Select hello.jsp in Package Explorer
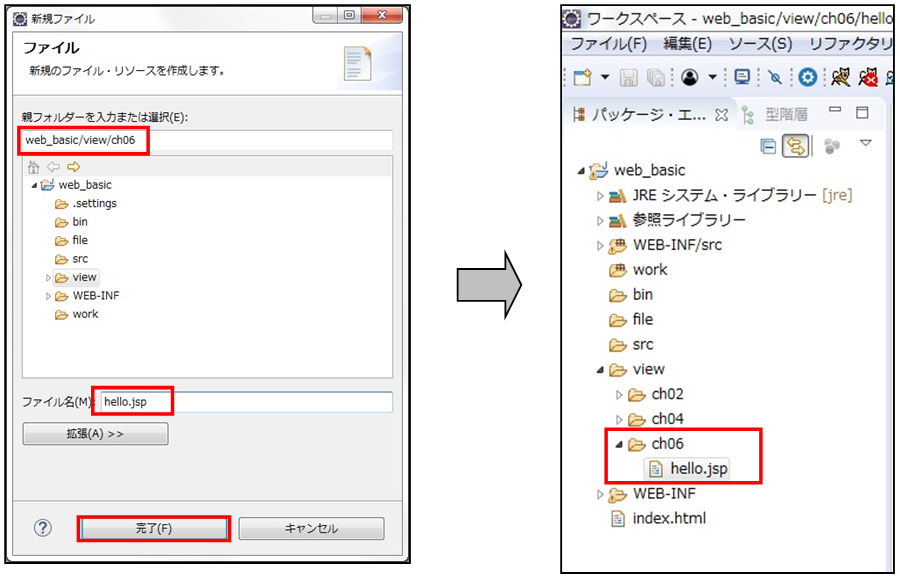The width and height of the screenshot is (900, 580). [697, 468]
